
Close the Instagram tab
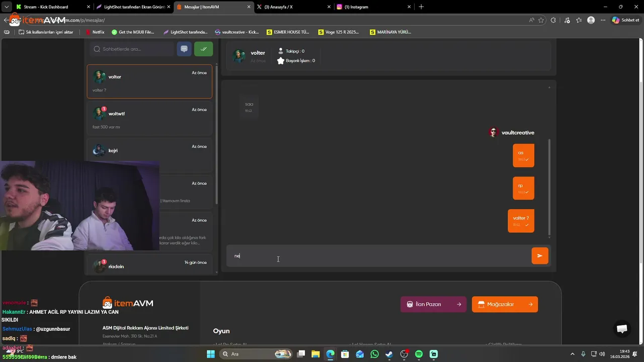(x=409, y=7)
